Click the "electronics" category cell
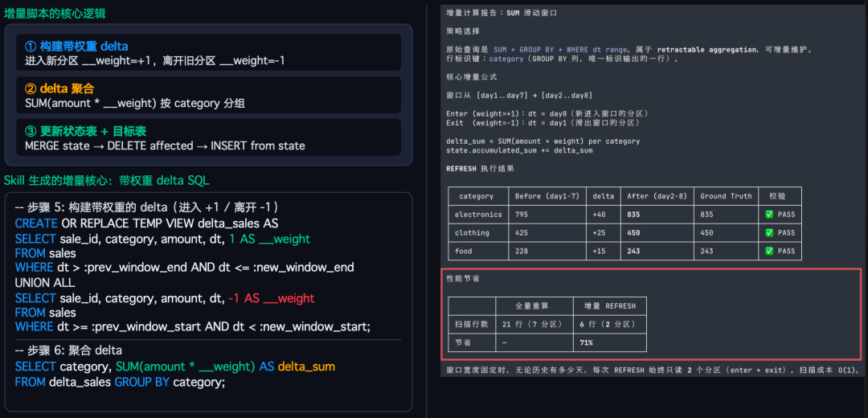The image size is (868, 418). [478, 215]
